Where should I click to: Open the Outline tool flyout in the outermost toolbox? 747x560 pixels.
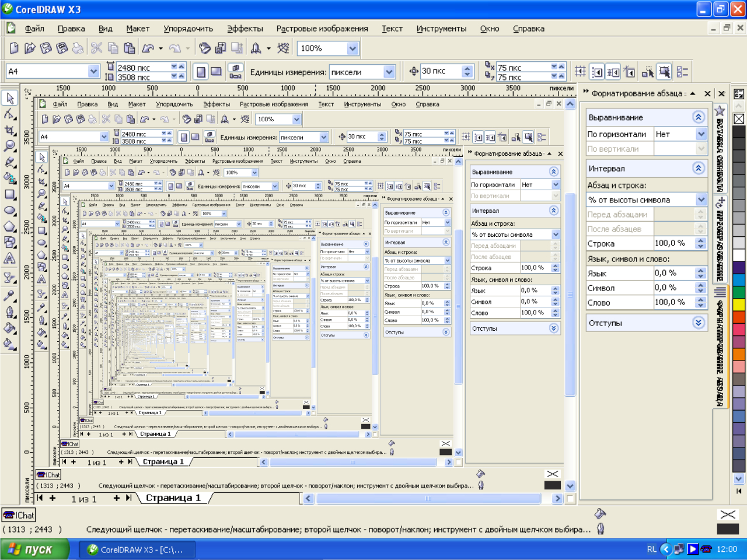coord(10,311)
